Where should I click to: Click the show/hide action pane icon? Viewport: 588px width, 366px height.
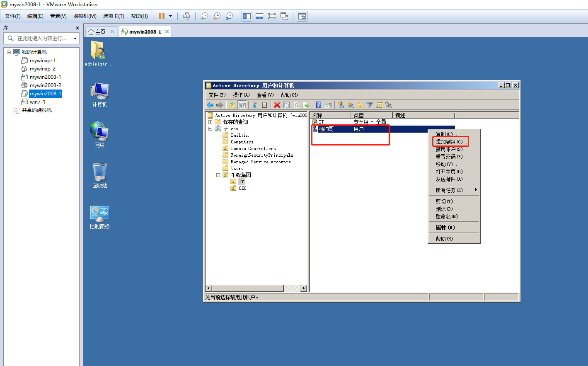(x=328, y=105)
